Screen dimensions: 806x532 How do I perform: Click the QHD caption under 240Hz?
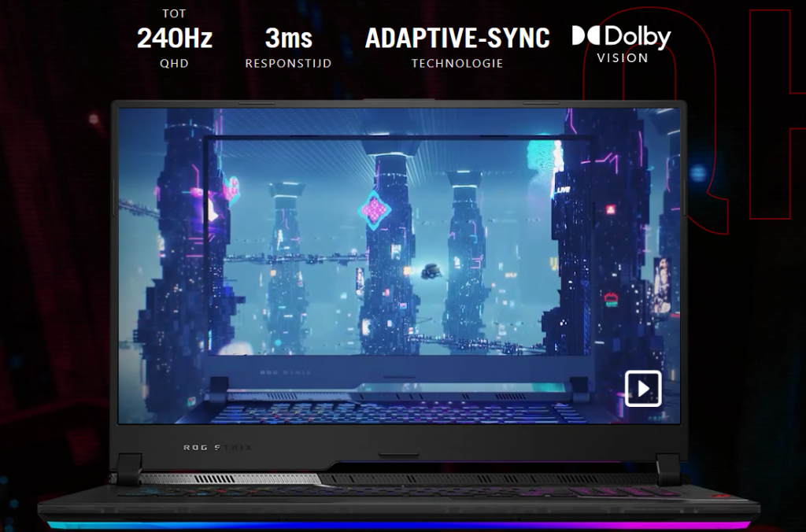point(175,63)
